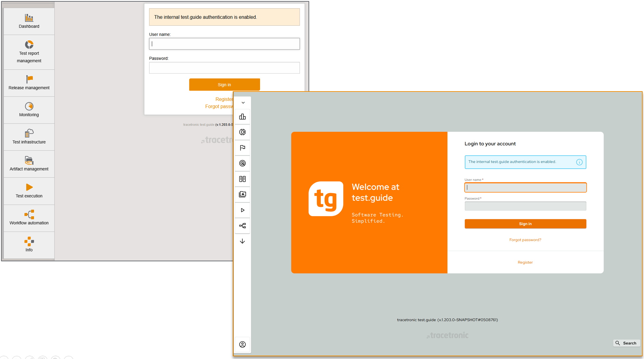Open Release management via the flag icon
The height and width of the screenshot is (359, 644).
pyautogui.click(x=242, y=148)
